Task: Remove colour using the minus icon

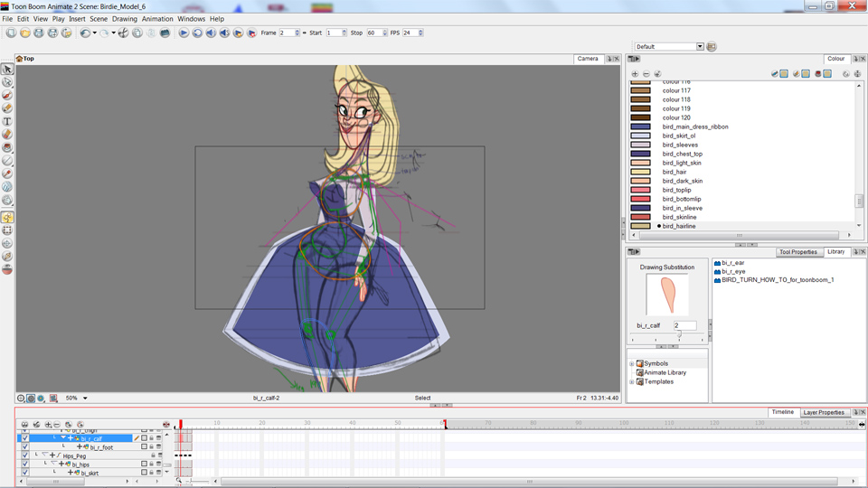Action: pos(646,73)
